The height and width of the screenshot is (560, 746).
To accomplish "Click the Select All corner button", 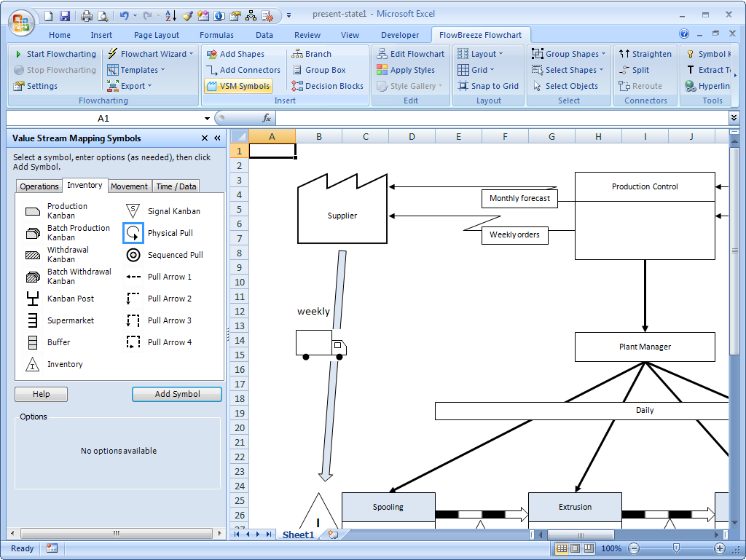I will click(239, 136).
